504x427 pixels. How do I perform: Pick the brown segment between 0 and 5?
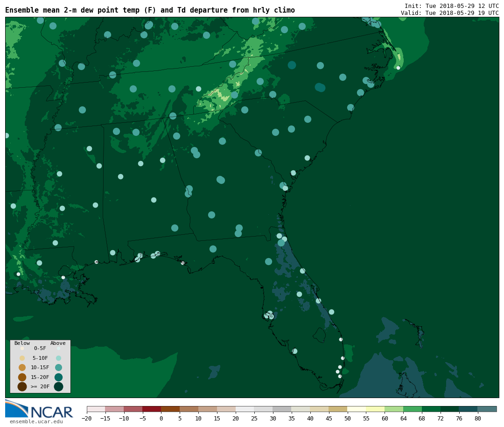pyautogui.click(x=171, y=409)
